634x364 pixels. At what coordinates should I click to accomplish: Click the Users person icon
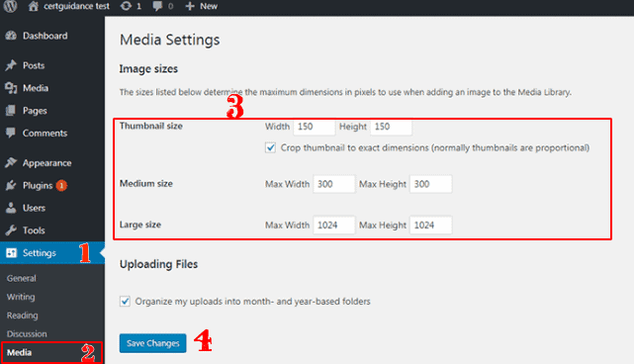pos(11,208)
